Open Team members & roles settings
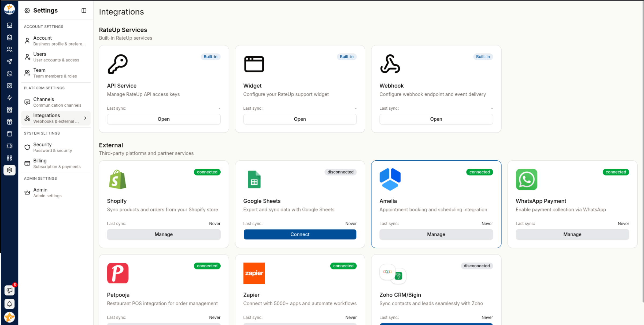 tap(56, 73)
